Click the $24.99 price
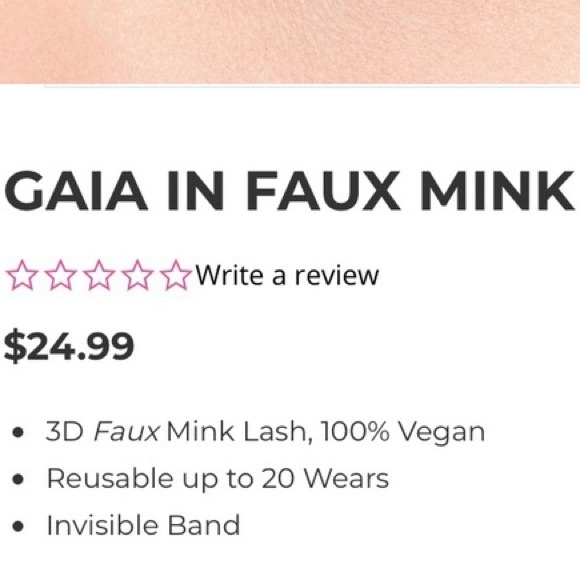Viewport: 580px width, 580px height. 69,346
